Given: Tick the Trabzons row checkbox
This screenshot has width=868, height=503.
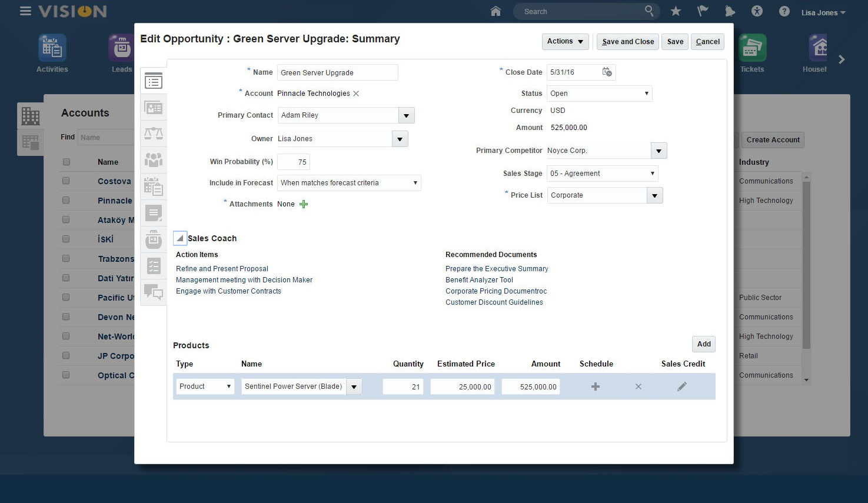Looking at the screenshot, I should (66, 259).
